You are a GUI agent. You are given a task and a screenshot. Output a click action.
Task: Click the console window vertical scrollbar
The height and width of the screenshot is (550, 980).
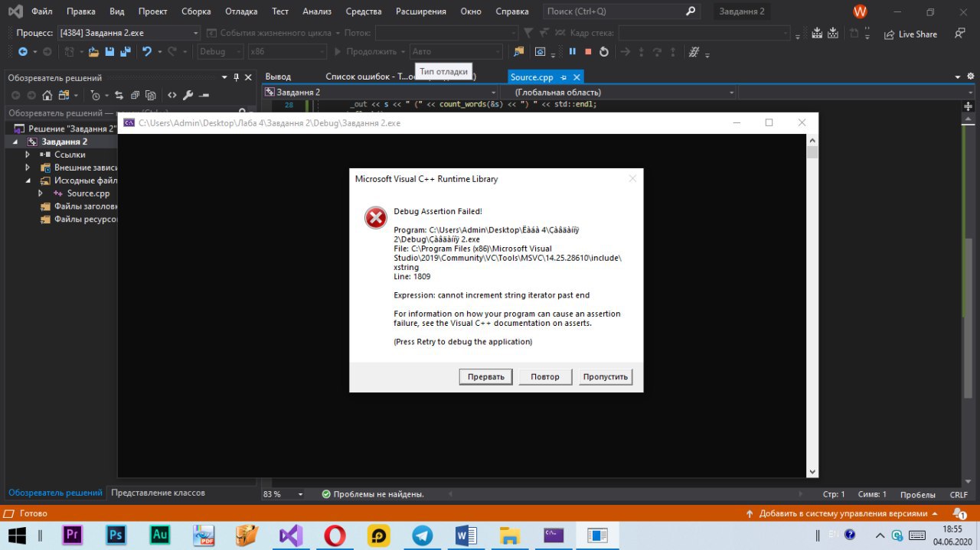tap(813, 306)
